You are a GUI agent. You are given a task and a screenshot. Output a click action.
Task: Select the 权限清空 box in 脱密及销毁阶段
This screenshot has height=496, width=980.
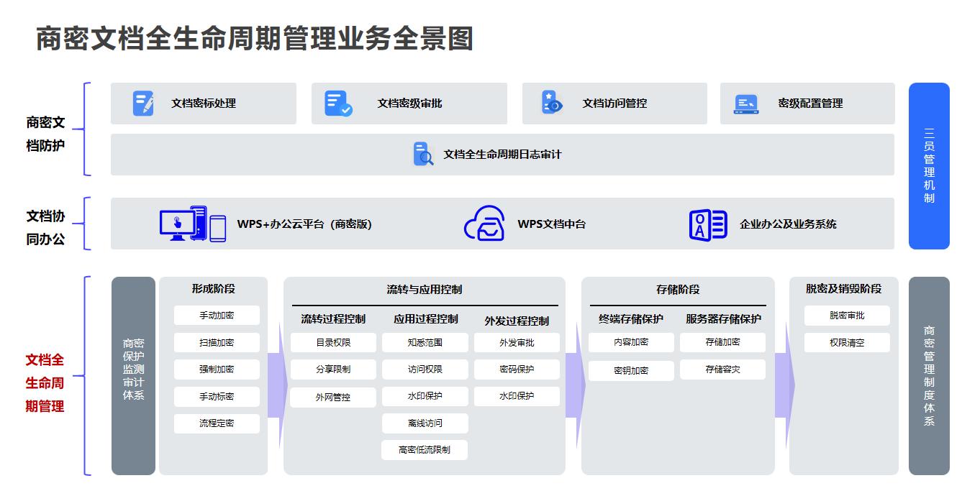click(x=847, y=343)
